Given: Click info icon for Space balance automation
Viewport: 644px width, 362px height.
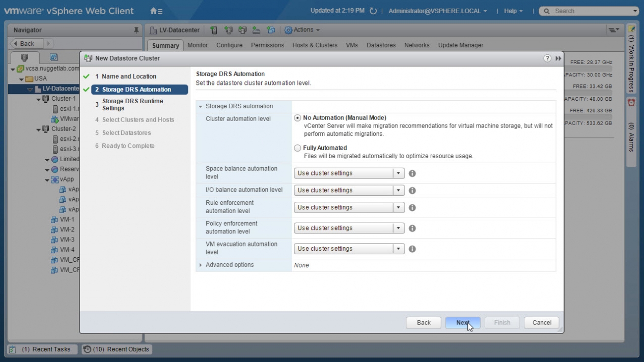Looking at the screenshot, I should tap(412, 173).
